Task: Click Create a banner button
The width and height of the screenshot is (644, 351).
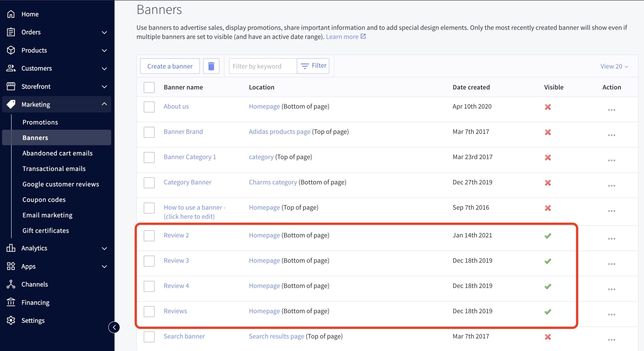Action: click(x=170, y=66)
